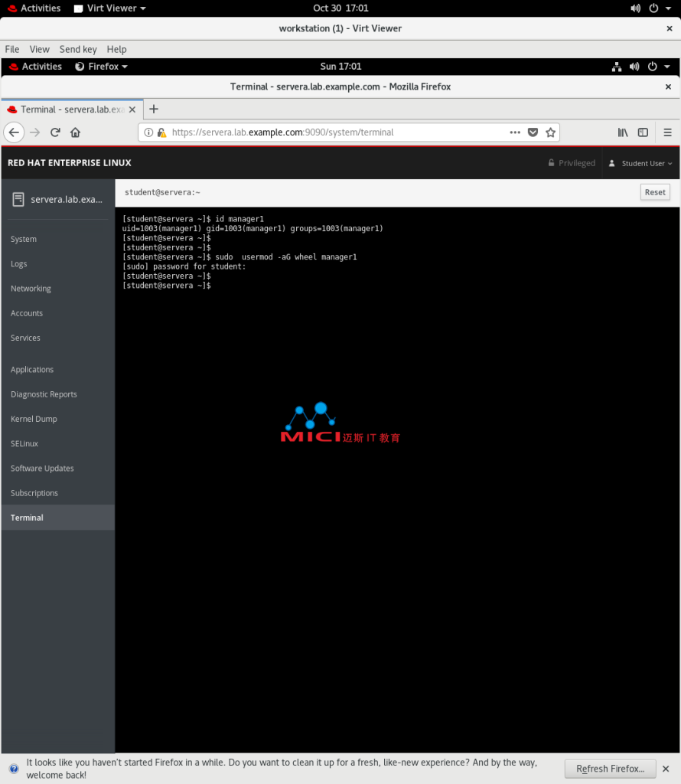Open Applications in sidebar
This screenshot has width=681, height=784.
point(58,370)
